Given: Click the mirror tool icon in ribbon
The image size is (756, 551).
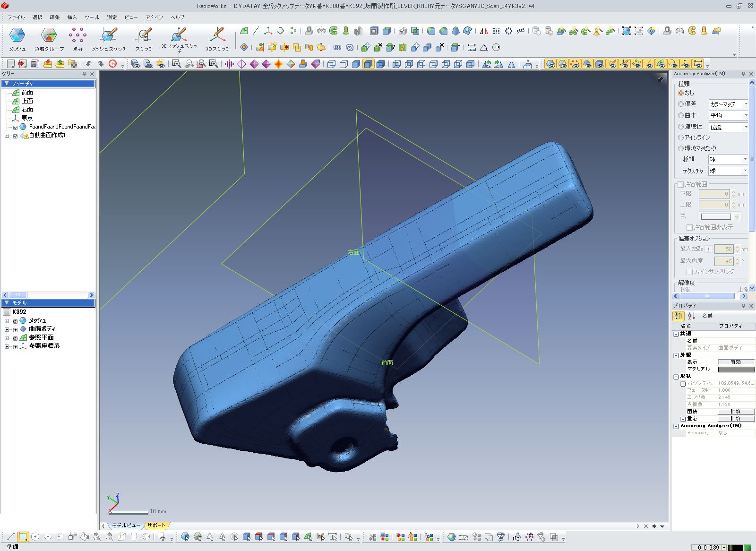Looking at the screenshot, I should pyautogui.click(x=484, y=31).
